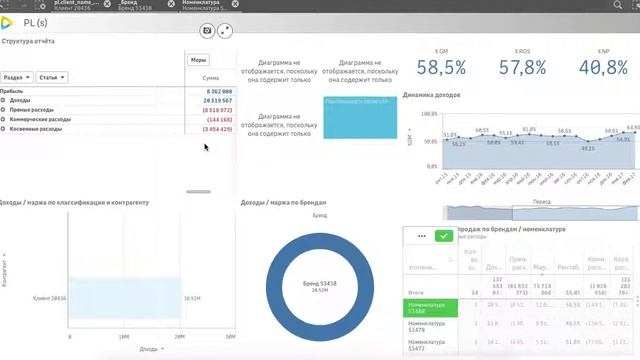The height and width of the screenshot is (360, 640).
Task: Click the 40,8% NP KPI value
Action: pyautogui.click(x=603, y=67)
